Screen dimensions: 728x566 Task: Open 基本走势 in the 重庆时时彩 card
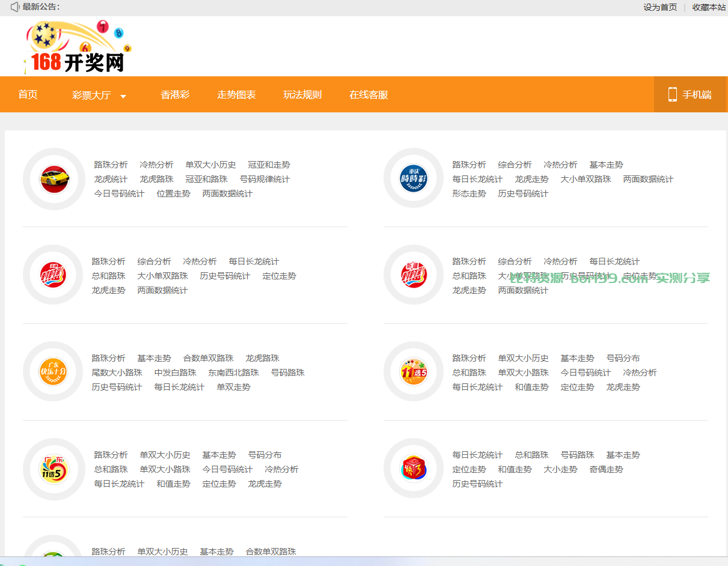click(606, 165)
